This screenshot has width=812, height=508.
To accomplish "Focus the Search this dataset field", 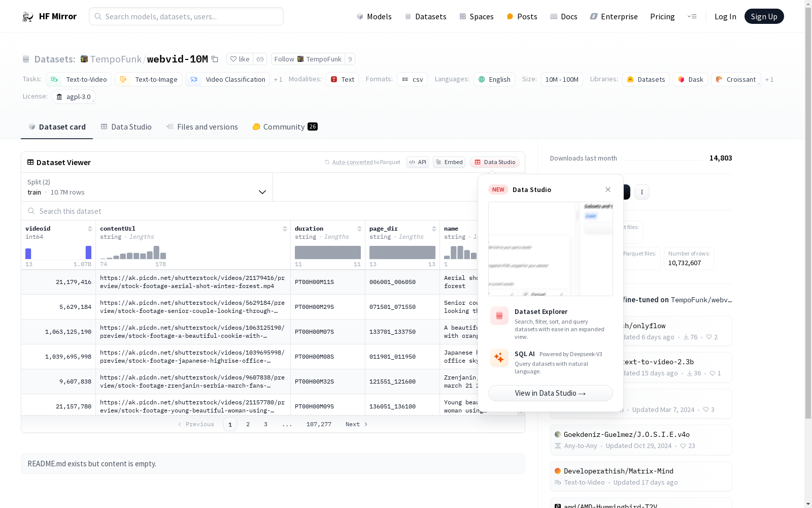I will (x=249, y=211).
